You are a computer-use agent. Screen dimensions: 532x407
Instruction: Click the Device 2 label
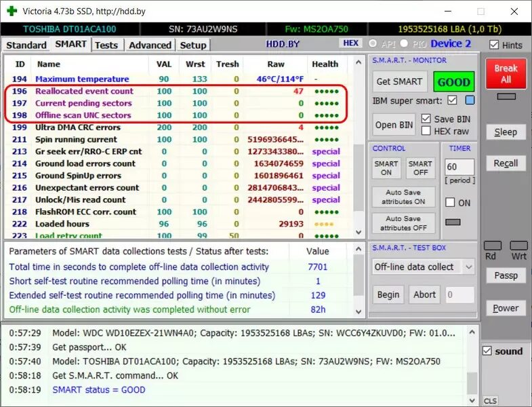point(451,43)
